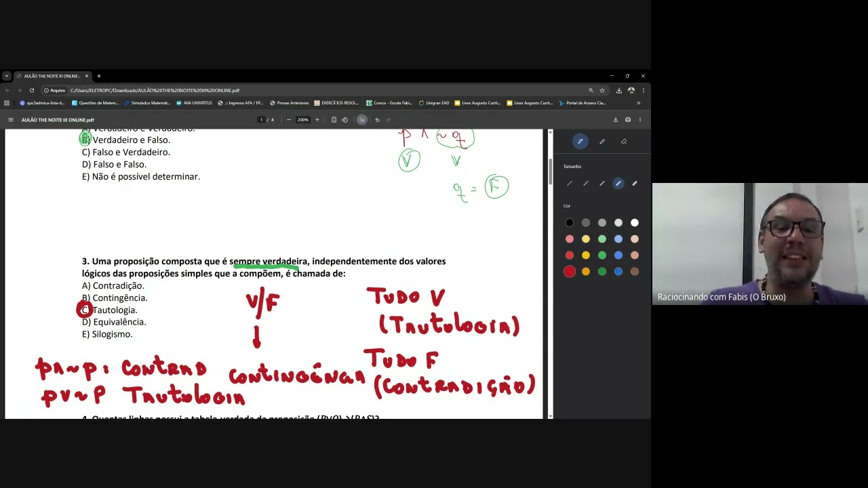Open Provas Anteriores bookmark

pos(289,103)
